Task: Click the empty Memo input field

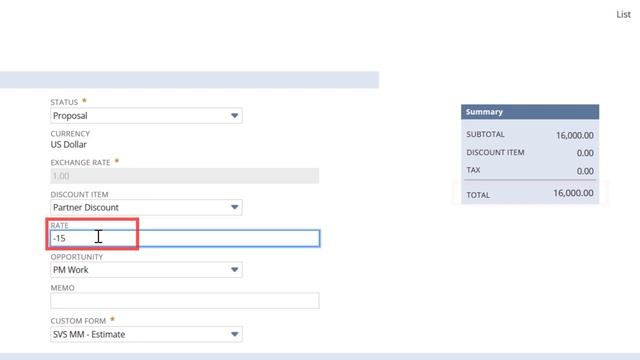Action: [185, 301]
